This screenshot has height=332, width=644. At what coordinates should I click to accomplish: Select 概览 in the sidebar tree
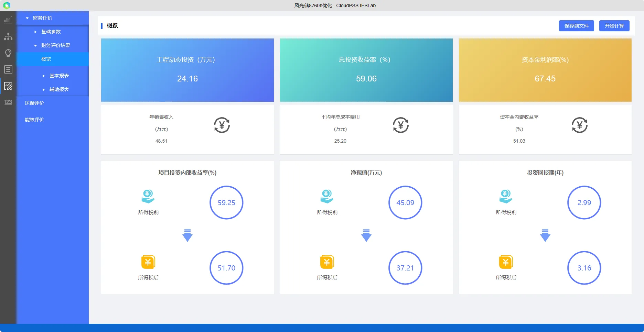click(53, 59)
